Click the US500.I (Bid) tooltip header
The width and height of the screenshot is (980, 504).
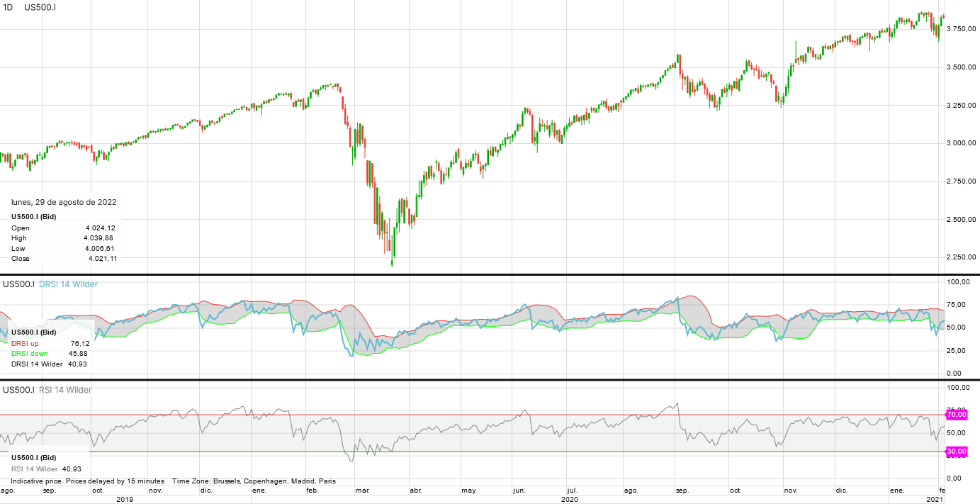tap(35, 216)
